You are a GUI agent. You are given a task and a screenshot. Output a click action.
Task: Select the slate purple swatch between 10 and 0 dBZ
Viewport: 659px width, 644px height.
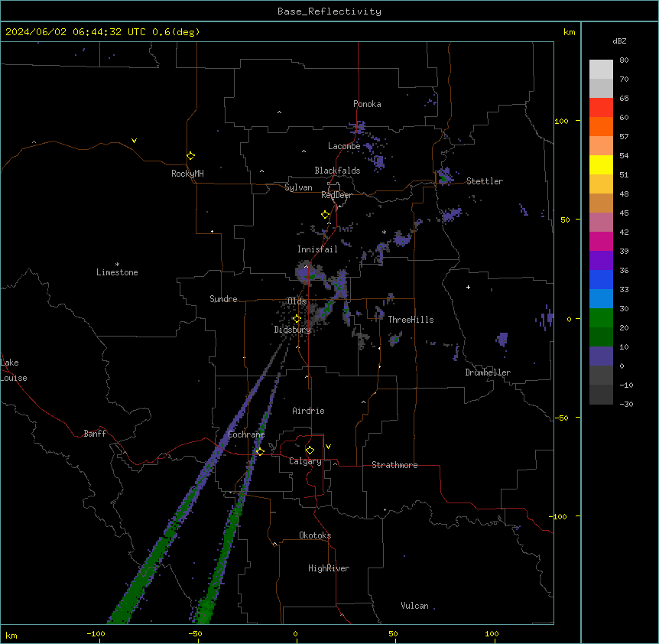pos(601,356)
